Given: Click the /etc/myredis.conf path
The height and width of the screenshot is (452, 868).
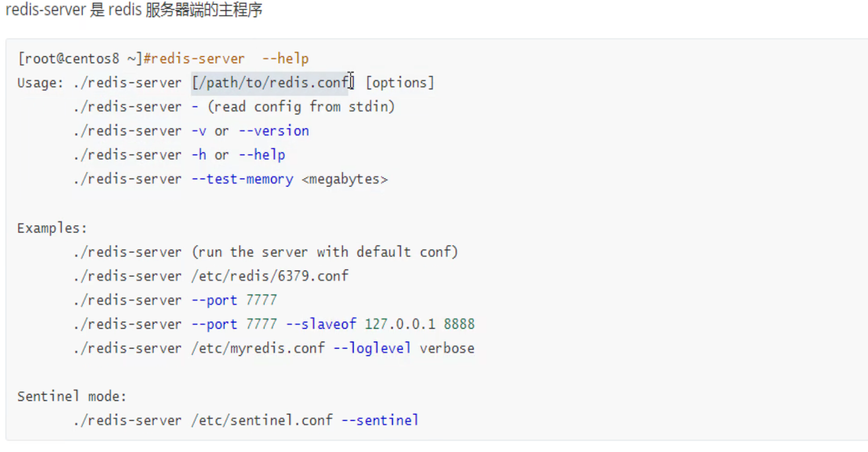Looking at the screenshot, I should [x=258, y=348].
